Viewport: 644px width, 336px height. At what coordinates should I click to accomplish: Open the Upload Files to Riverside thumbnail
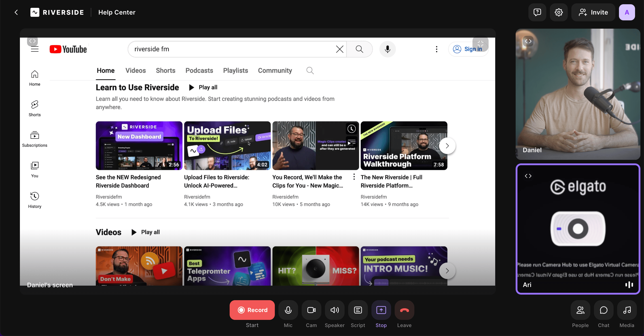tap(227, 146)
